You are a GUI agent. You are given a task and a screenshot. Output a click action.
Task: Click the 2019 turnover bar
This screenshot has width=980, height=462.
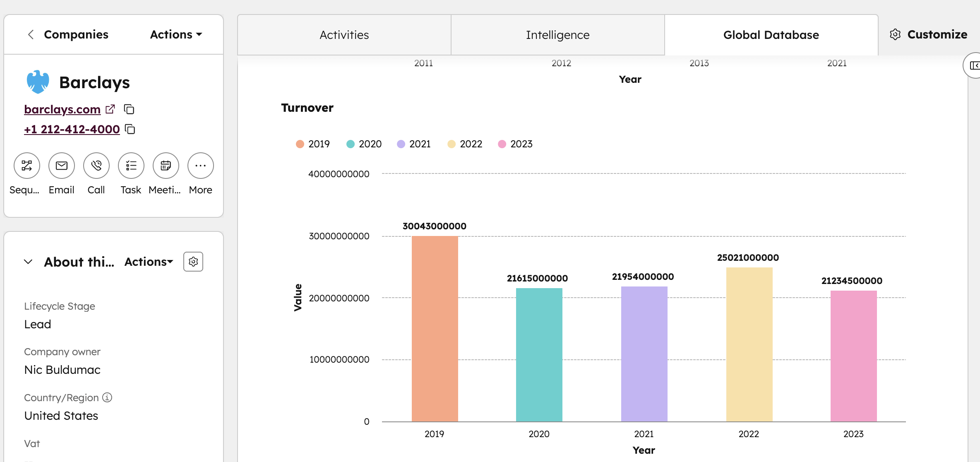click(x=435, y=329)
